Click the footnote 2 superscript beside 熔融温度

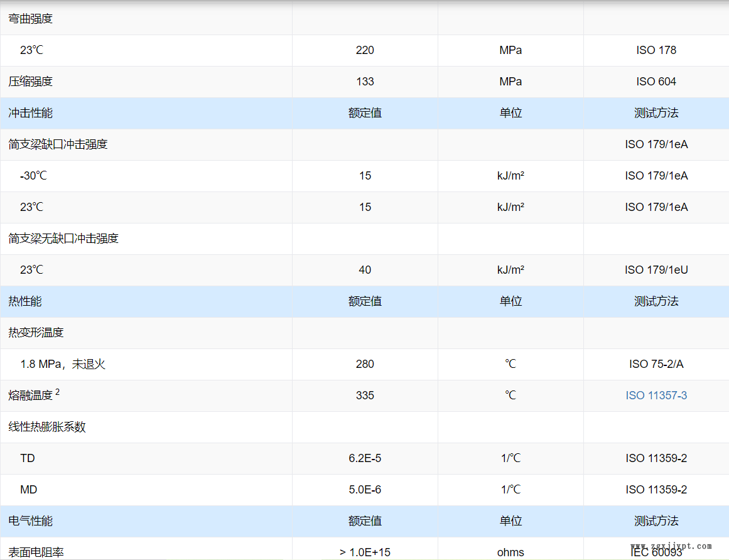coord(58,392)
